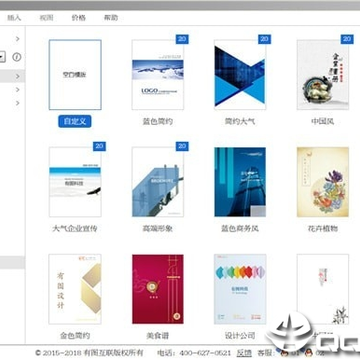Click the circled info icon in sidebar
This screenshot has width=360, height=360.
click(17, 57)
